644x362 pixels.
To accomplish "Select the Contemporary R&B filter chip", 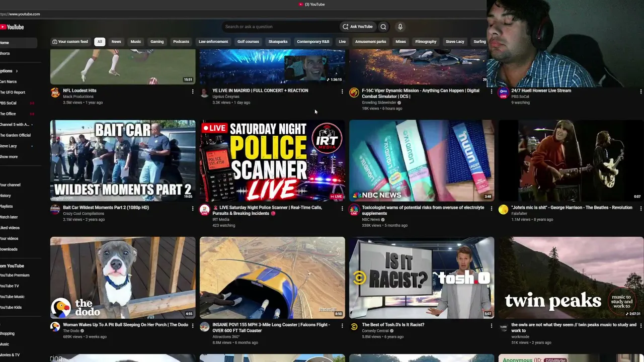I will coord(313,42).
